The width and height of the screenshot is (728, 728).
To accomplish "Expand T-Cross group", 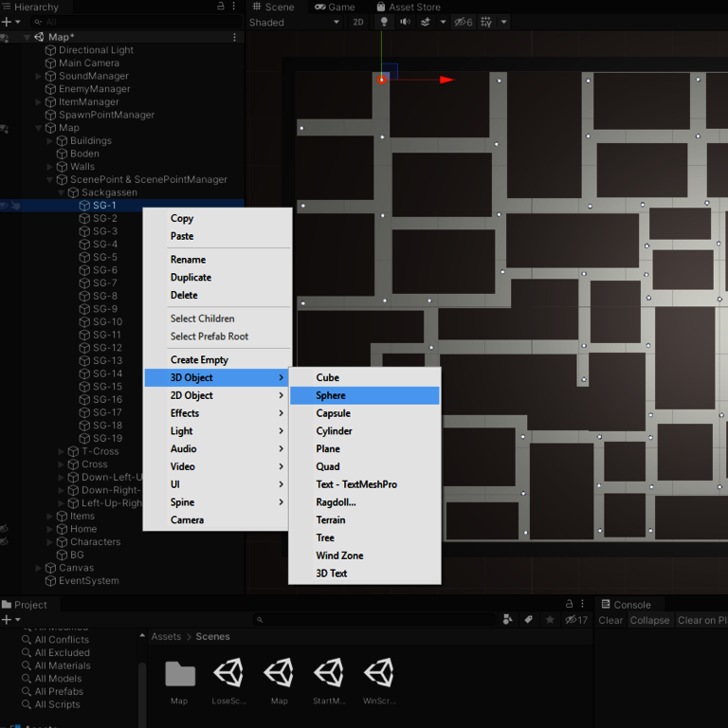I will (61, 451).
